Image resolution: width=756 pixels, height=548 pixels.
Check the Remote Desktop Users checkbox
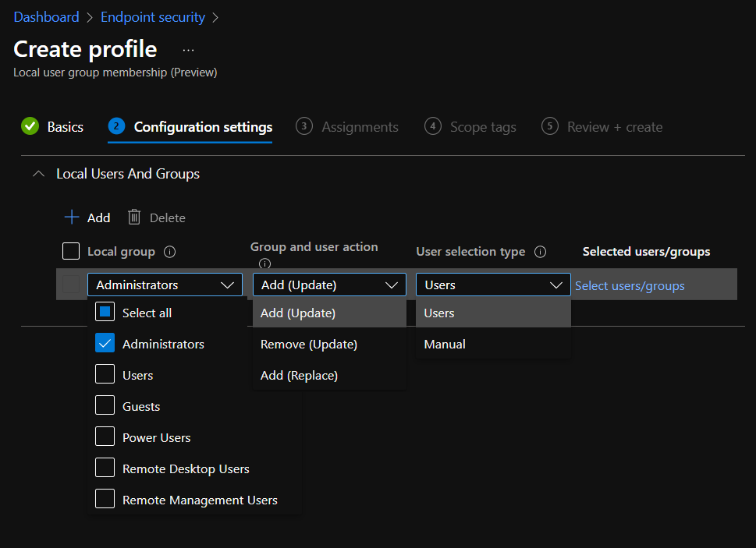pyautogui.click(x=105, y=468)
